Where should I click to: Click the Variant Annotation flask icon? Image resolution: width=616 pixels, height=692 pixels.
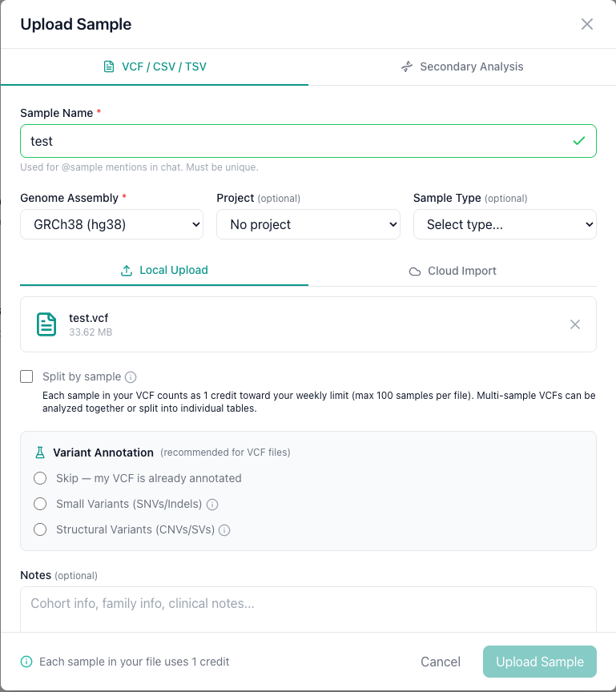(x=40, y=453)
